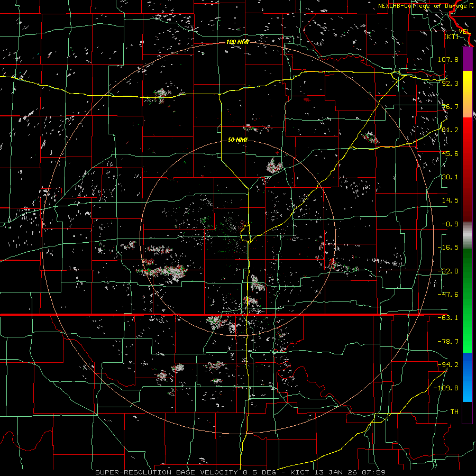Click the black TH segment of color bar

point(467,412)
